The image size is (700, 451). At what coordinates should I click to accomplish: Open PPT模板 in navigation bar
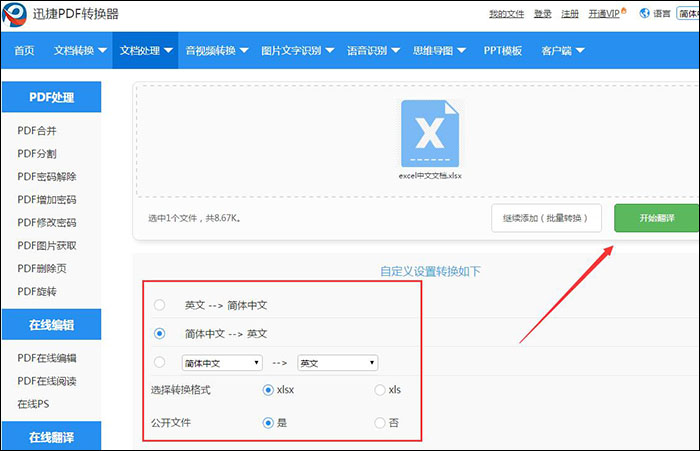[x=503, y=50]
